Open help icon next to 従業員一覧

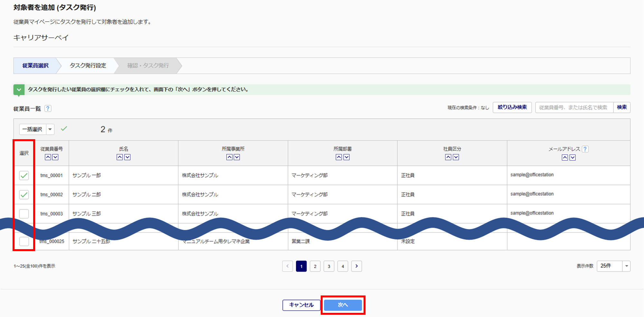[x=48, y=109]
